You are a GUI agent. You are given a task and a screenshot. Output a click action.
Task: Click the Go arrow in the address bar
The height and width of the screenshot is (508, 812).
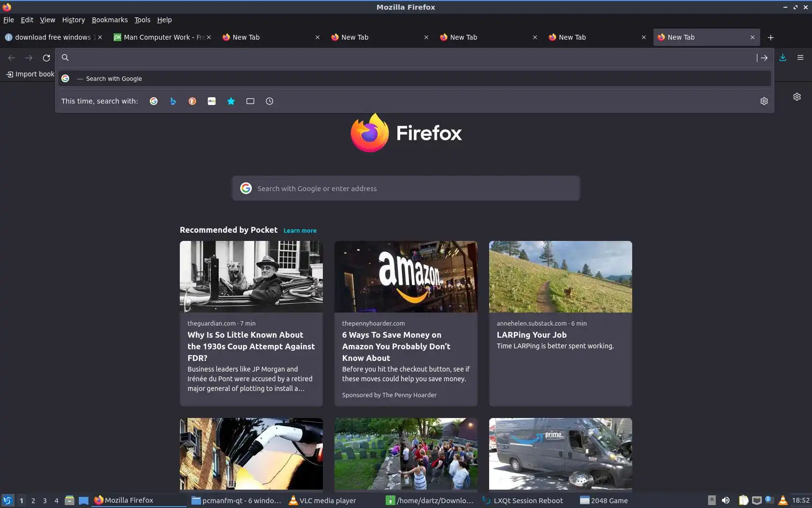tap(764, 58)
